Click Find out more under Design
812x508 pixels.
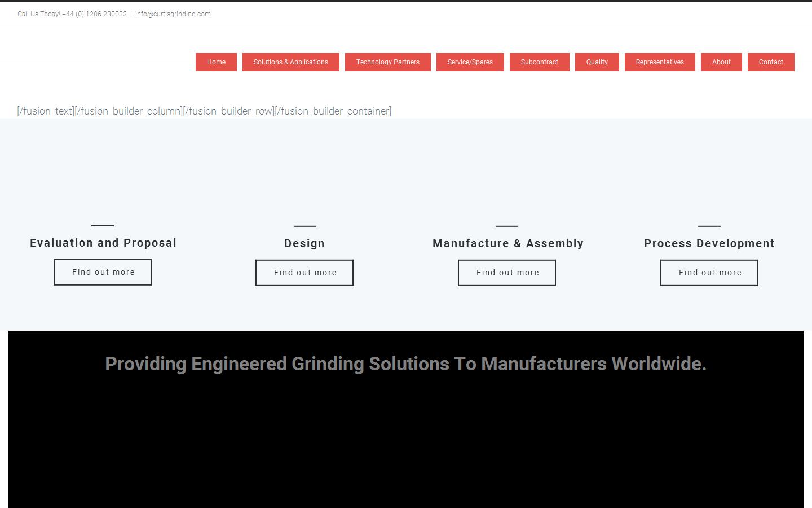pos(304,273)
